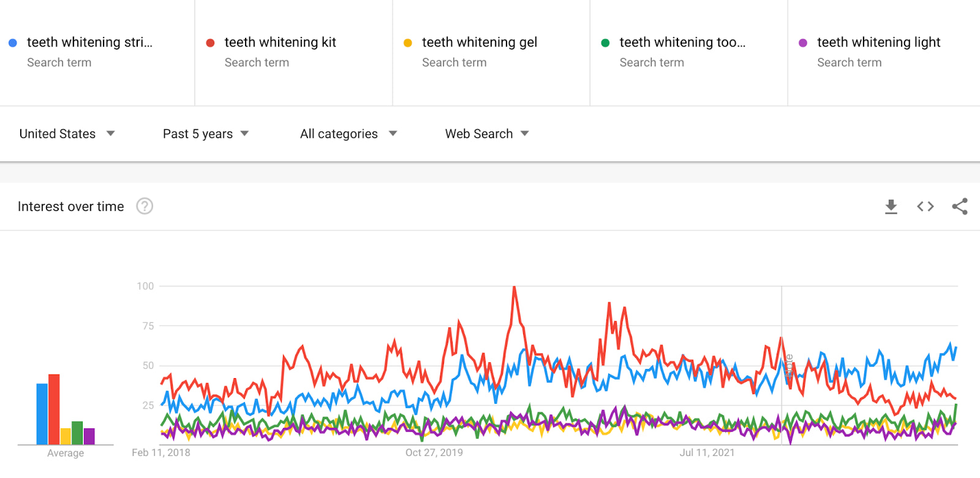
Task: Click the blue dot for teeth whitening strips
Action: (13, 42)
